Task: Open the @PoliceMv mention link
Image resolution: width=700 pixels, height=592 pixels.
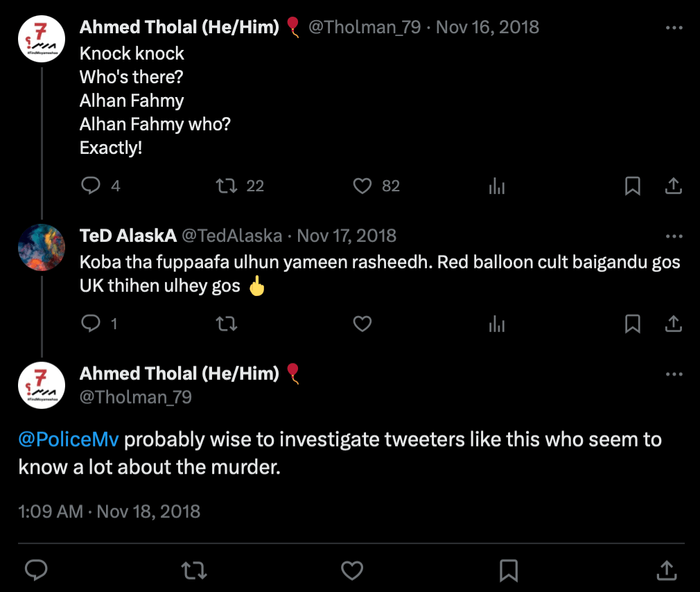Action: [x=69, y=439]
